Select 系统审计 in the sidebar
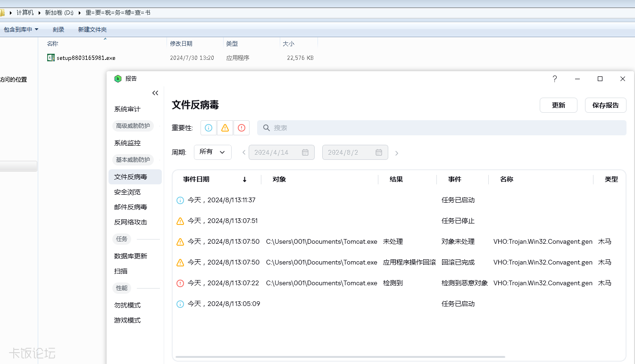635x364 pixels. coord(127,109)
